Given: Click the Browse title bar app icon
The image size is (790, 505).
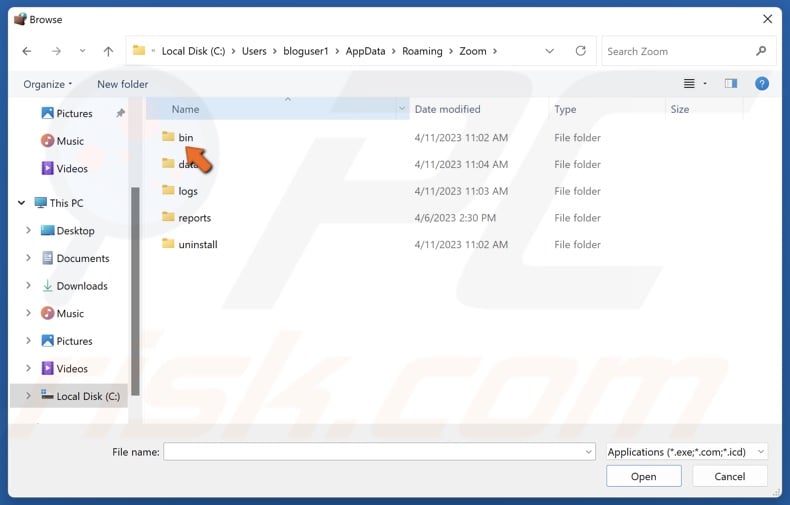Looking at the screenshot, I should (20, 19).
